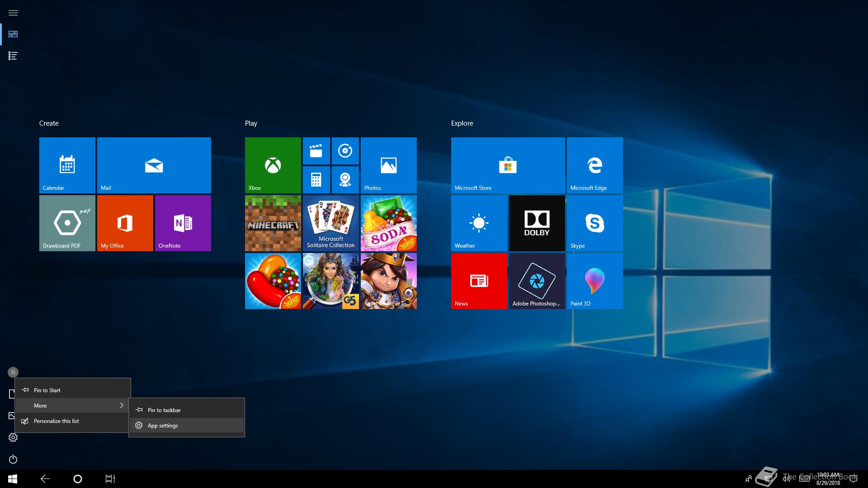
Task: Open the Mail tile
Action: click(x=154, y=165)
